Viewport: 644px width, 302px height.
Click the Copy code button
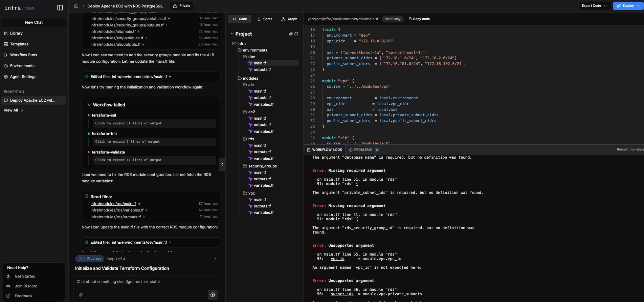tap(419, 19)
